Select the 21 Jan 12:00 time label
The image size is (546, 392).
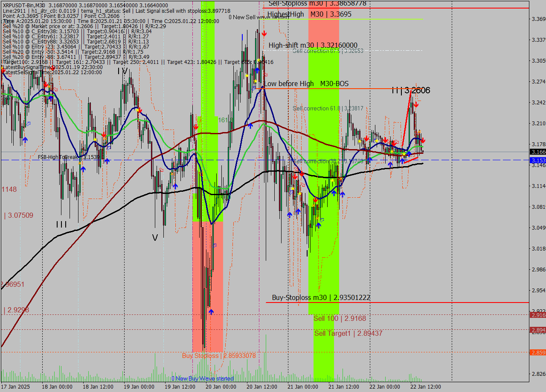tap(344, 386)
